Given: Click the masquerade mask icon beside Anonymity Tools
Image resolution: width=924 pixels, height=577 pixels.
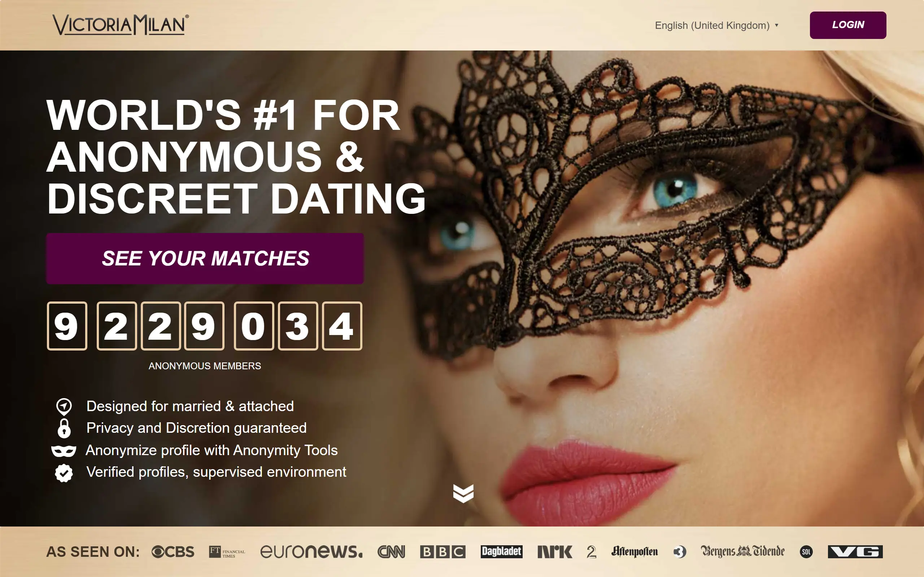Looking at the screenshot, I should pos(64,451).
